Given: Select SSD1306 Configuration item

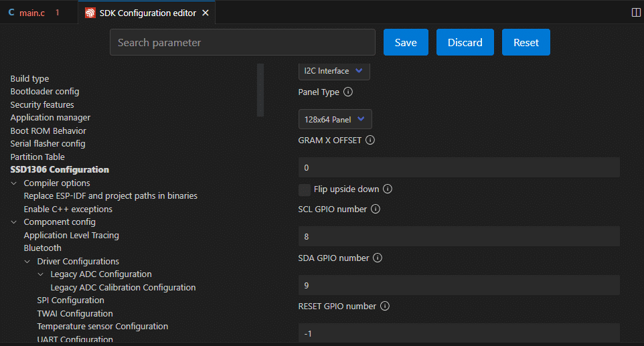Looking at the screenshot, I should 60,169.
